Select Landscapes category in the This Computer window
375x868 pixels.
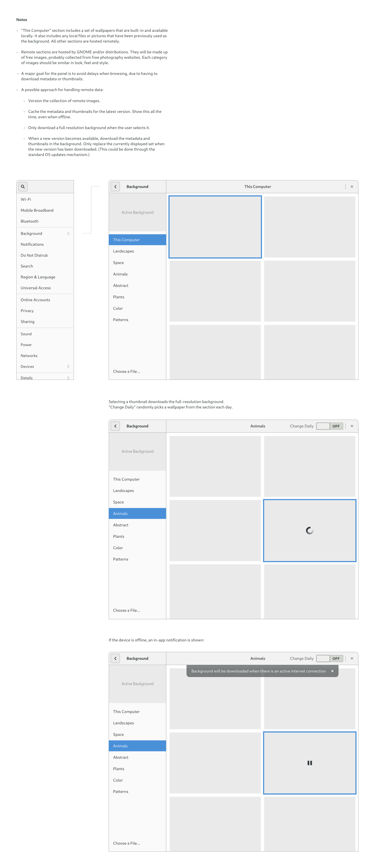(x=123, y=251)
